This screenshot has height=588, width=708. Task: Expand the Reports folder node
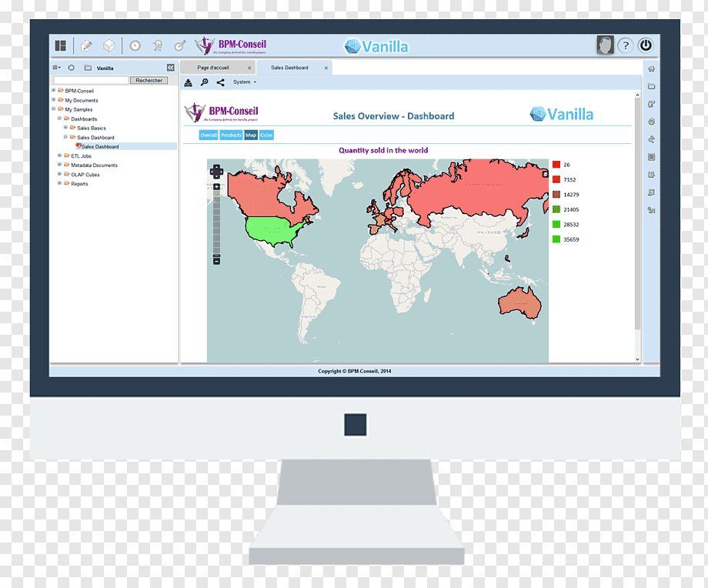click(59, 183)
